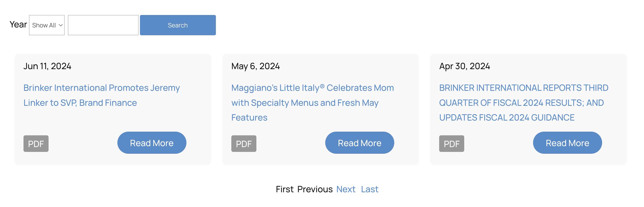Download PDF for the May 6, 2024 release
This screenshot has width=644, height=207.
(x=244, y=144)
